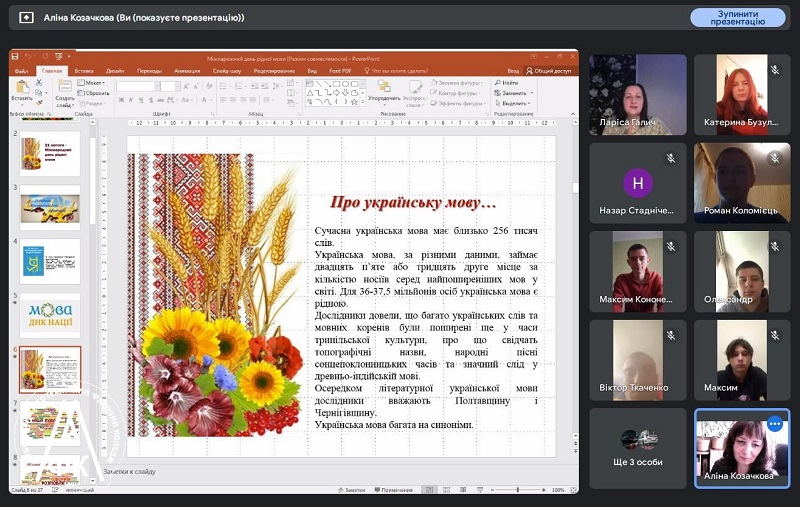Click muted mic icon on Віктор Ткаченко tile
Screen dimensions: 800x507
click(671, 335)
